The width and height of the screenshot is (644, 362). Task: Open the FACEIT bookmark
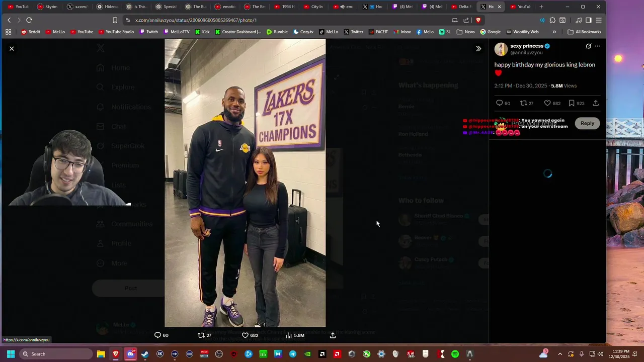tap(378, 32)
